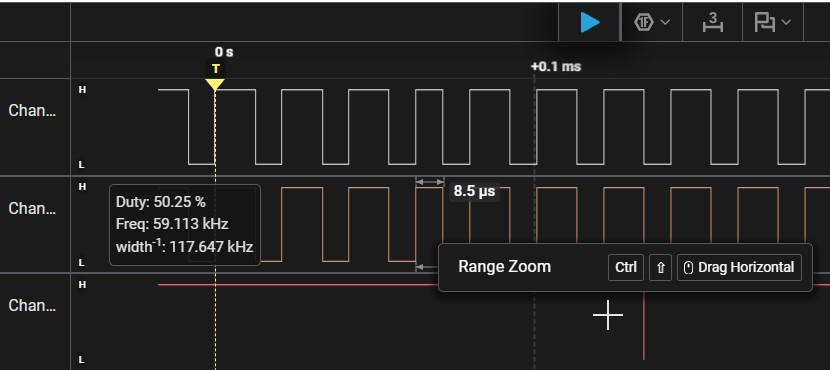Screen dimensions: 830x370
Task: Select the first Chan... channel label
Action: click(32, 111)
